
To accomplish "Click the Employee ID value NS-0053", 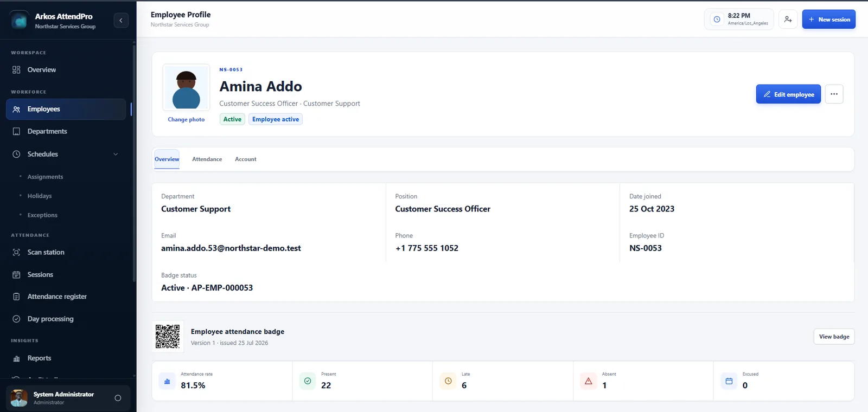I will click(x=646, y=248).
